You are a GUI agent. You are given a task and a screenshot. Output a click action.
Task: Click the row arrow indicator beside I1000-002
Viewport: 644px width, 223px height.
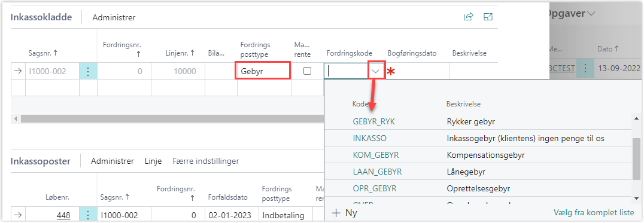pyautogui.click(x=18, y=71)
